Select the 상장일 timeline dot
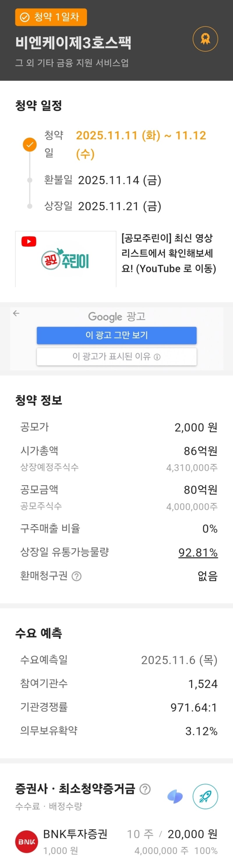Viewport: 233px width, 868px height. 30,206
